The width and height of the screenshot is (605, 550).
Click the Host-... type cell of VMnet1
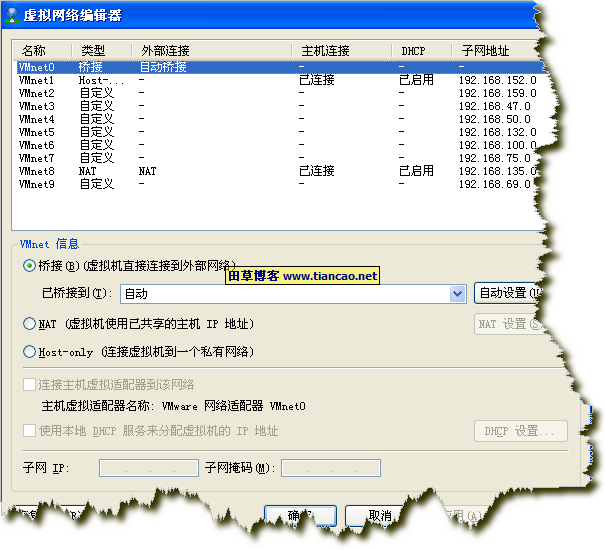[x=101, y=80]
